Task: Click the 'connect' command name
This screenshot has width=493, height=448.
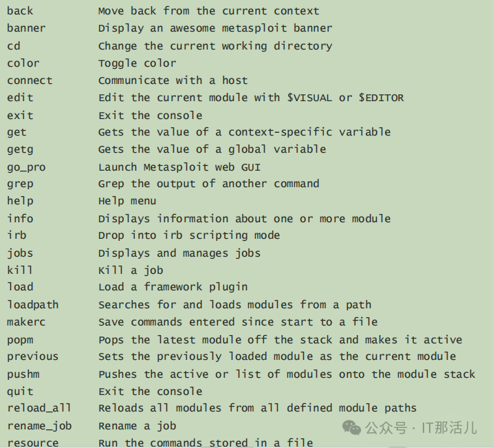Action: (x=30, y=81)
